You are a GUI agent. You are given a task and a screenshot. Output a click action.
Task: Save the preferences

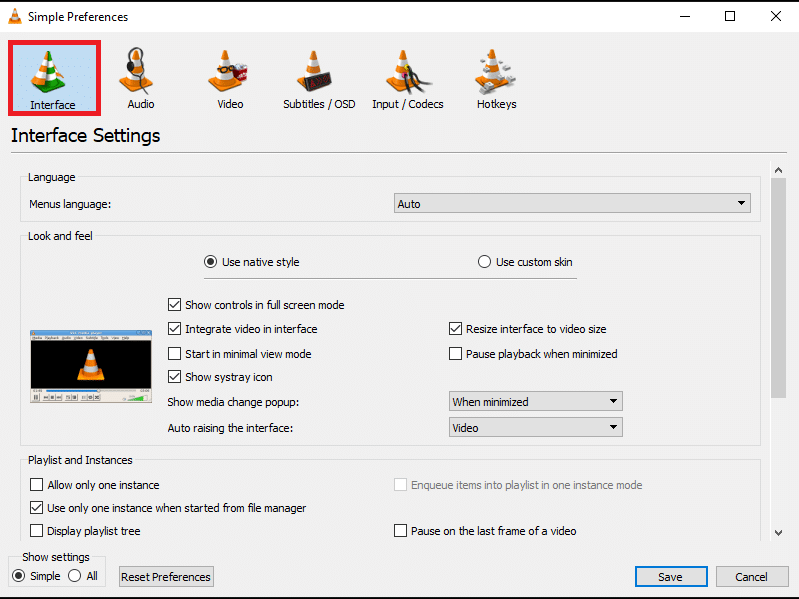(671, 577)
